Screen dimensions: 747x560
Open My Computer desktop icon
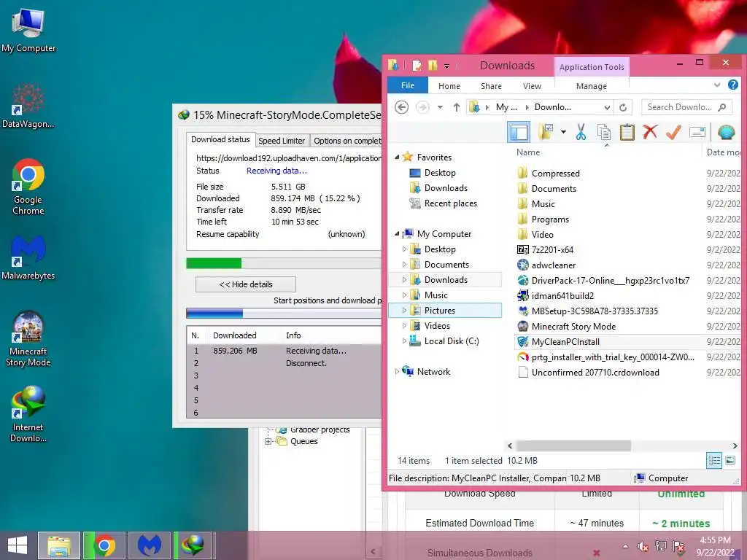[28, 31]
